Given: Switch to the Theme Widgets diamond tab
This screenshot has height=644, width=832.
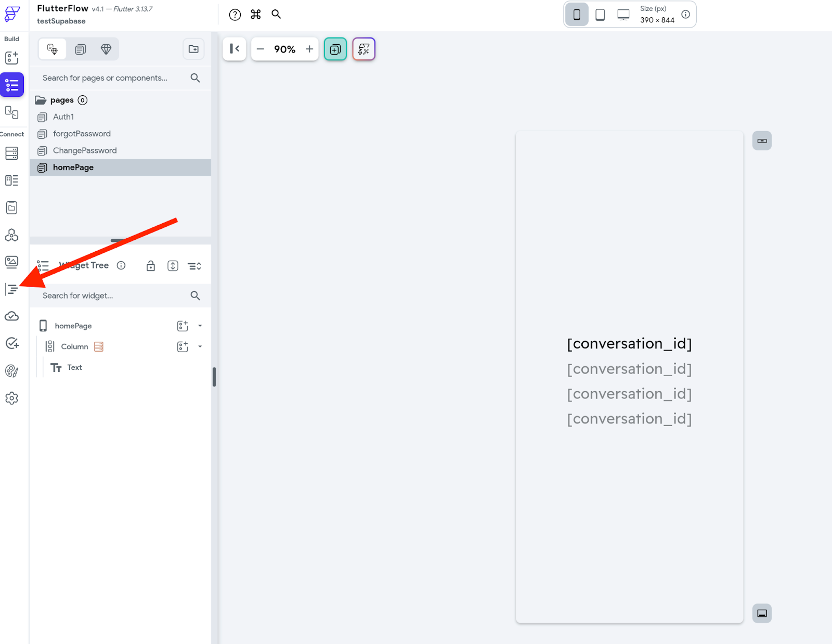Looking at the screenshot, I should coord(106,48).
